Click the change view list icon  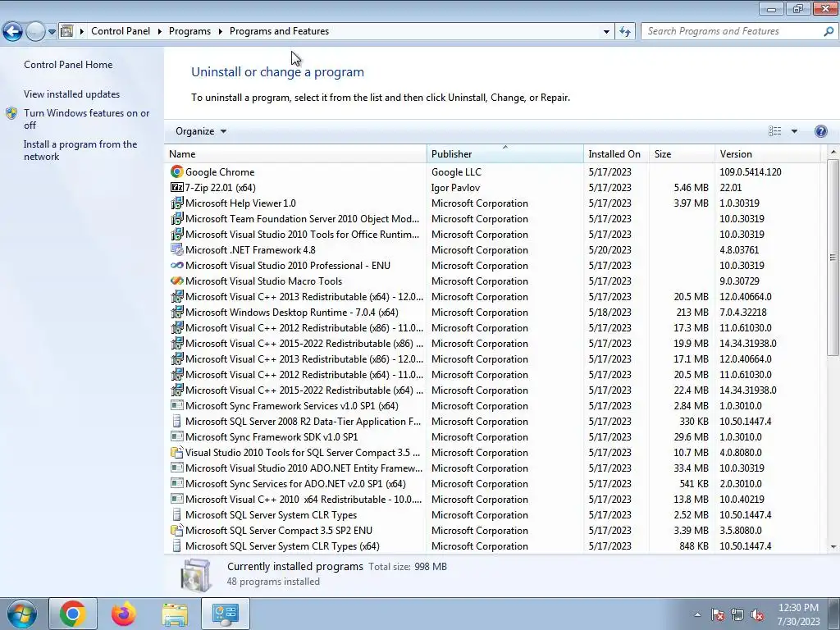[774, 131]
